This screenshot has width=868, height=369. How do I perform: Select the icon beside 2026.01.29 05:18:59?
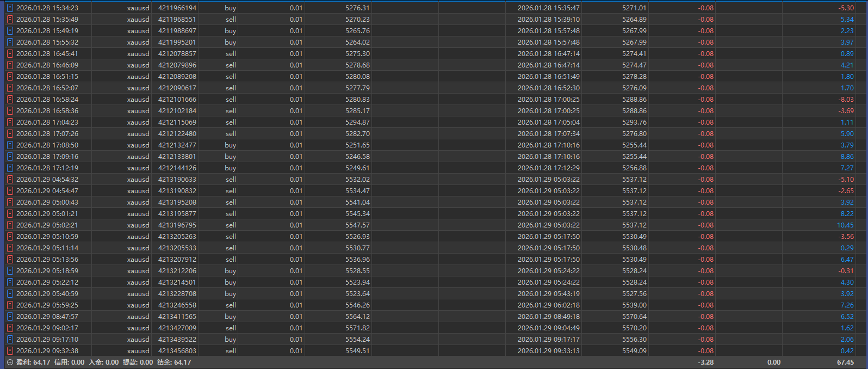[x=10, y=271]
